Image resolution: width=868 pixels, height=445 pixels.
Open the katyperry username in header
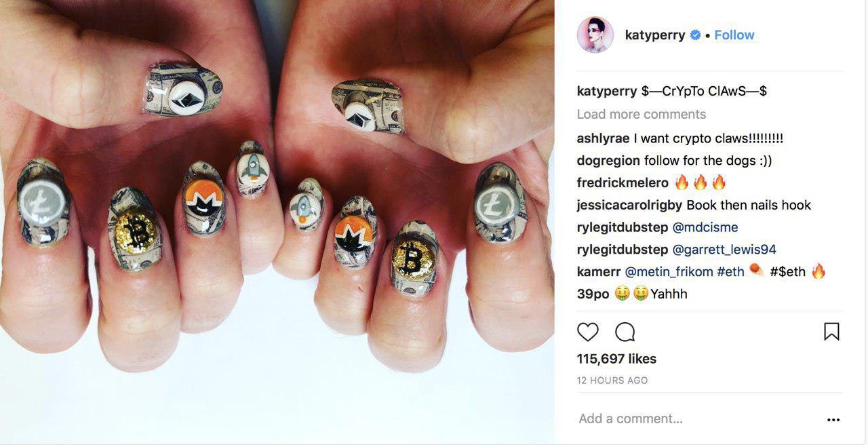pos(655,35)
